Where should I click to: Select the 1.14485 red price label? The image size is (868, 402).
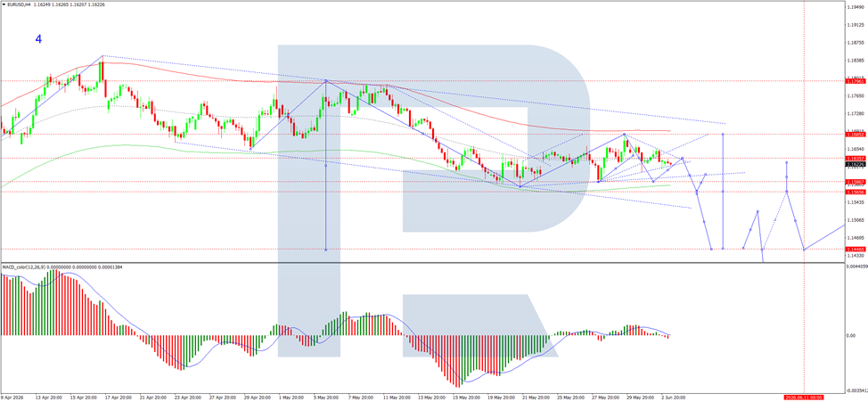point(855,250)
